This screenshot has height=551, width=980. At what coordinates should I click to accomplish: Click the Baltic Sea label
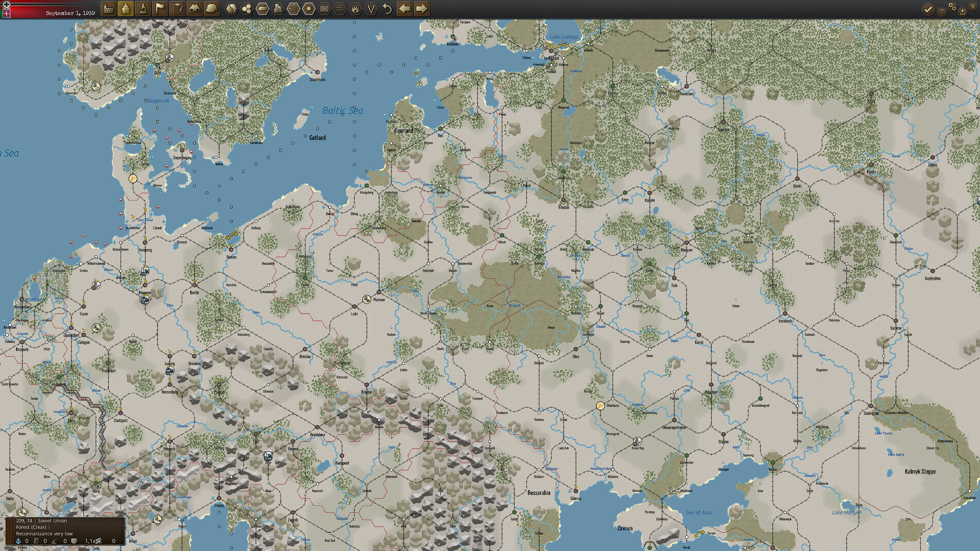pos(342,111)
